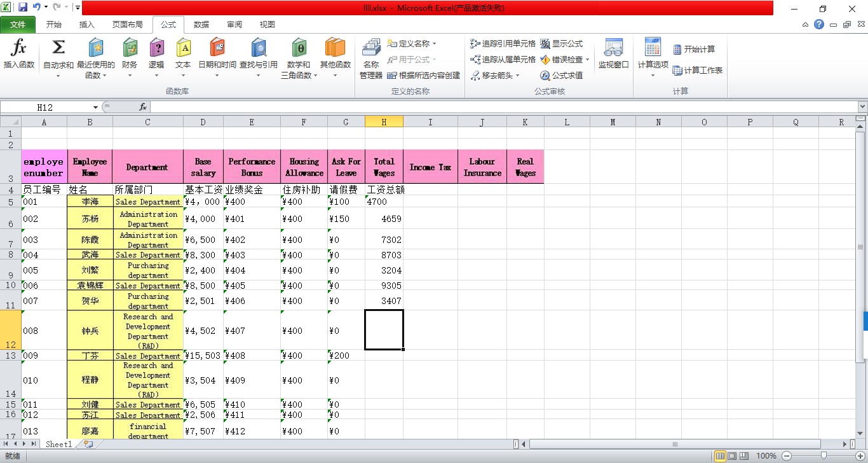Expand the Define Name (定义名称) dropdown arrow
The width and height of the screenshot is (868, 463).
[435, 44]
